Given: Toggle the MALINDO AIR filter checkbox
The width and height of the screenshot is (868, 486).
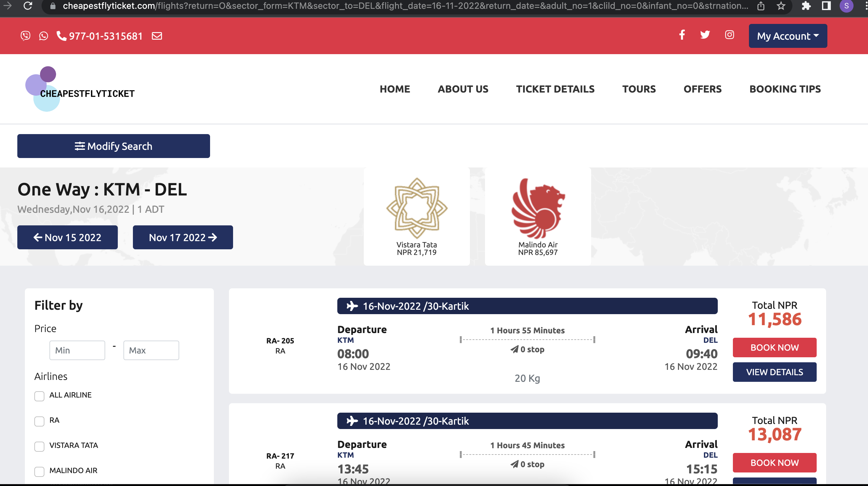Looking at the screenshot, I should [39, 471].
